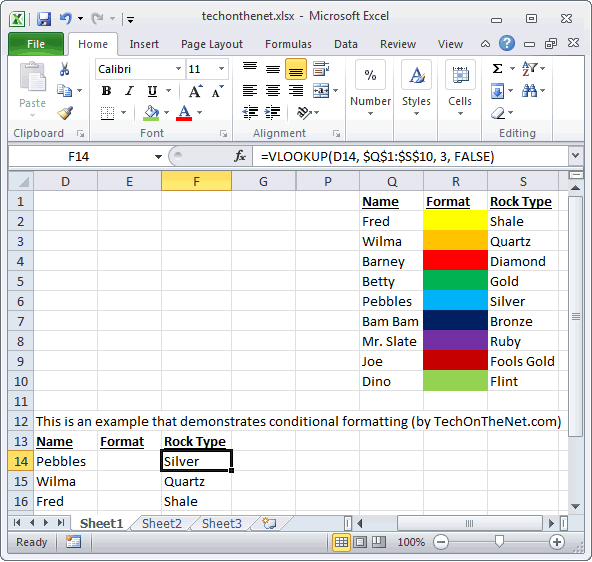Click the Decrease Indent icon
The width and height of the screenshot is (592, 562).
pyautogui.click(x=250, y=112)
